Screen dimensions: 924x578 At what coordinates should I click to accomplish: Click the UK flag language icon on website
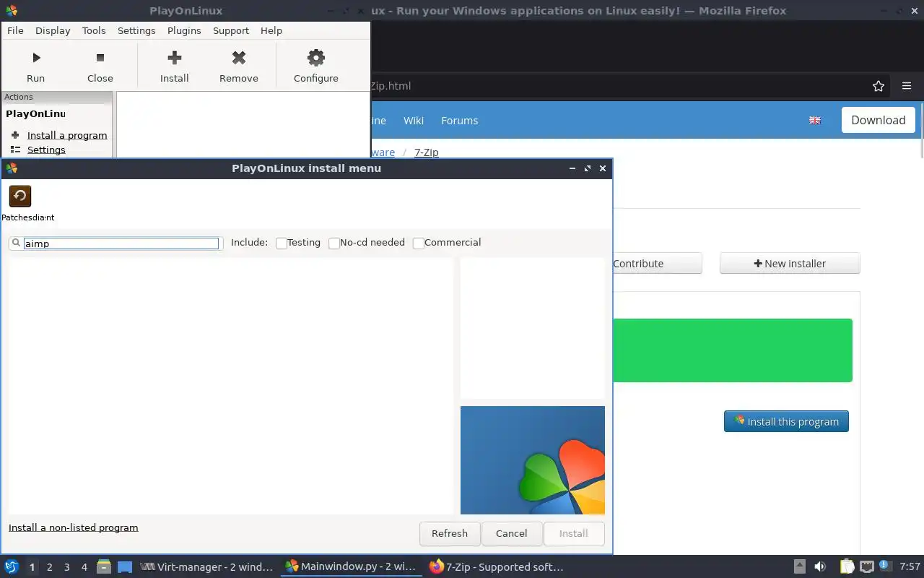(x=815, y=121)
